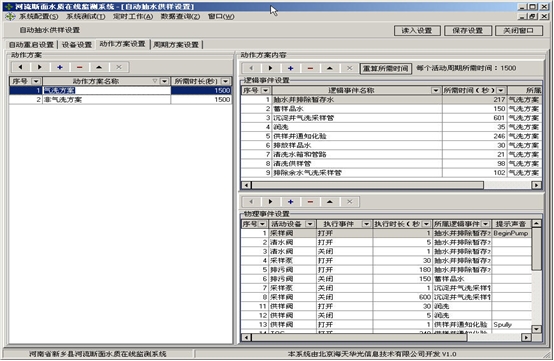Click horizontal scrollbar of physical event table

point(359,337)
